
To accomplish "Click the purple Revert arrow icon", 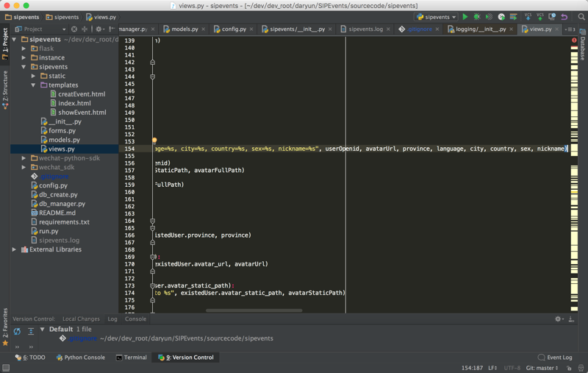I will point(564,16).
